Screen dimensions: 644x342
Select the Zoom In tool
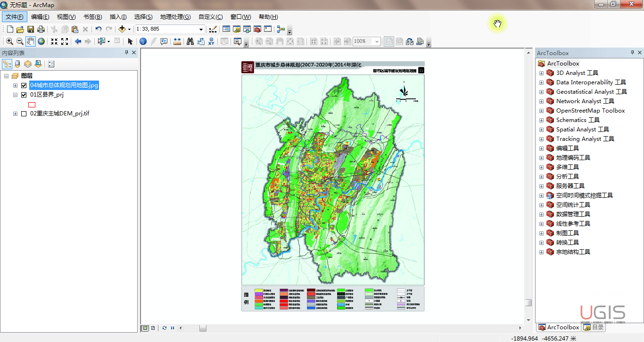(9, 41)
